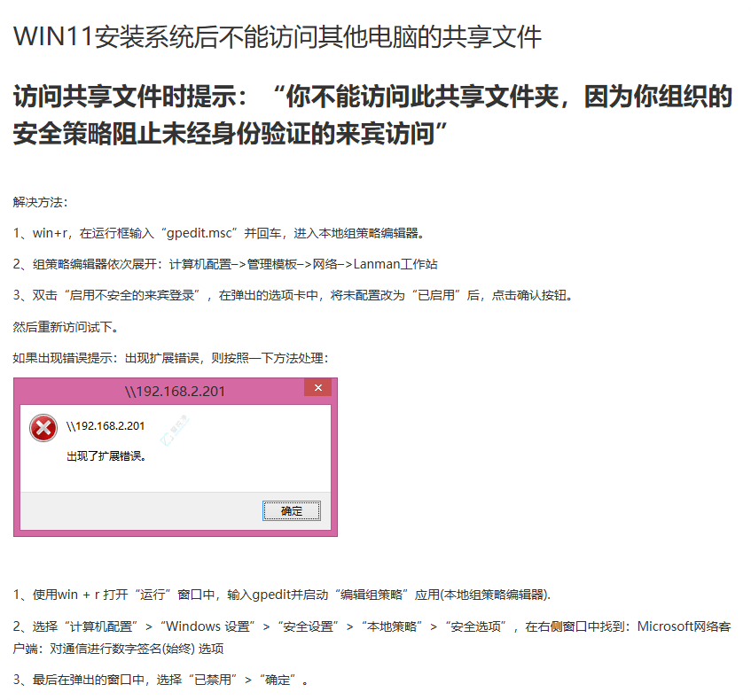Click the red error X icon in dialog

43,428
